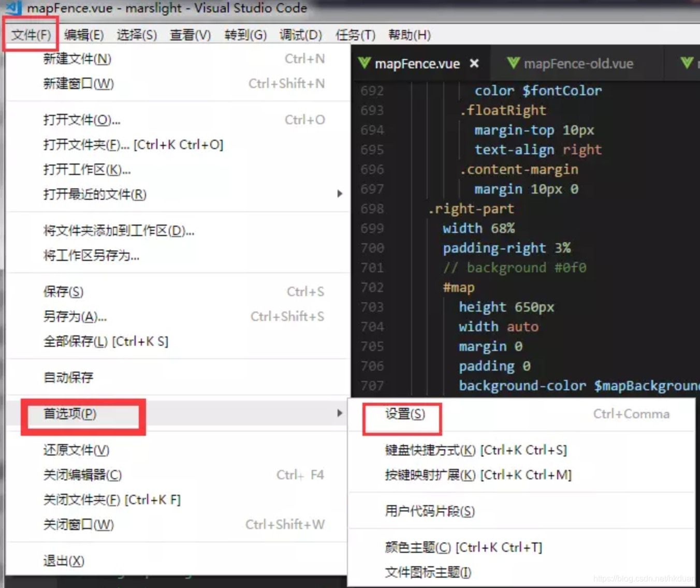Click 关闭编辑器(C) menu entry
700x588 pixels.
click(x=178, y=475)
